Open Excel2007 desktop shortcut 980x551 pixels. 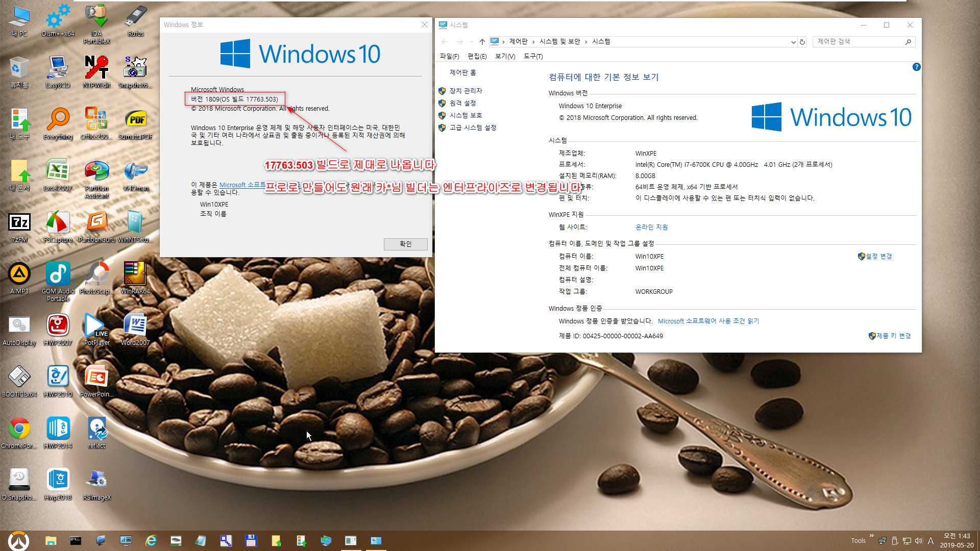pyautogui.click(x=58, y=175)
